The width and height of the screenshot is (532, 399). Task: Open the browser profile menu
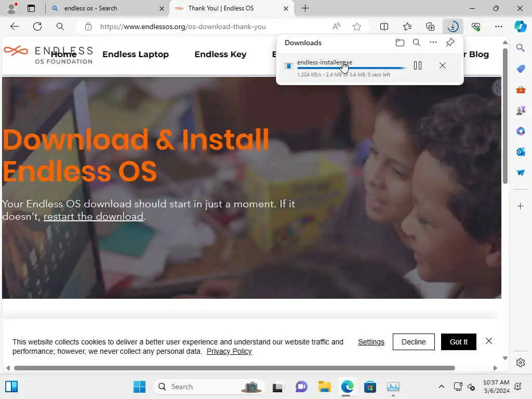(12, 8)
